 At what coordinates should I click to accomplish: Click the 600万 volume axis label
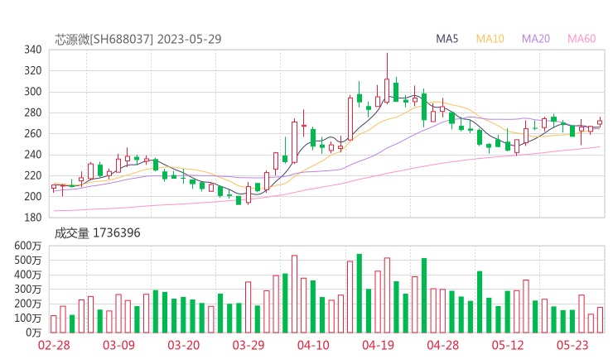(x=28, y=246)
